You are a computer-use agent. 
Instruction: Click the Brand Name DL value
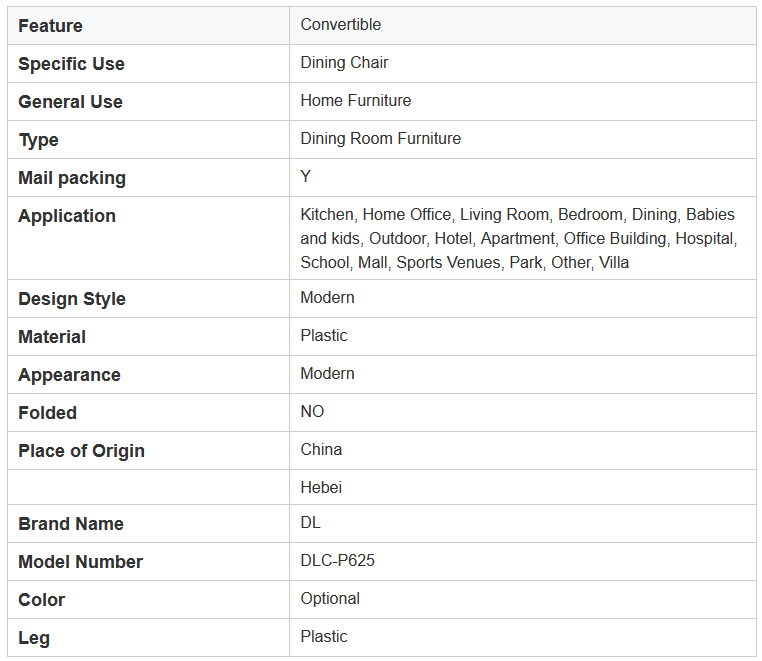tap(311, 522)
